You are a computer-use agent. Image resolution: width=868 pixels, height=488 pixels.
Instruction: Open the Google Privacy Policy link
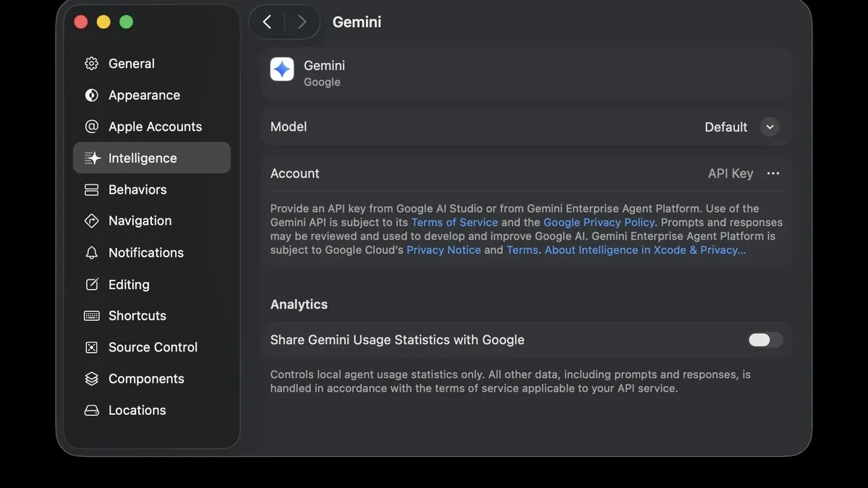[x=599, y=222]
